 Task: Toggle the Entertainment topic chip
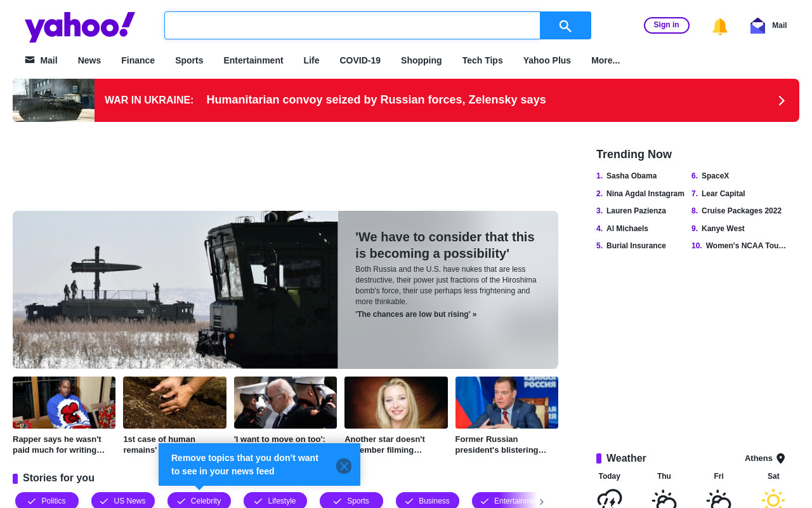[504, 500]
